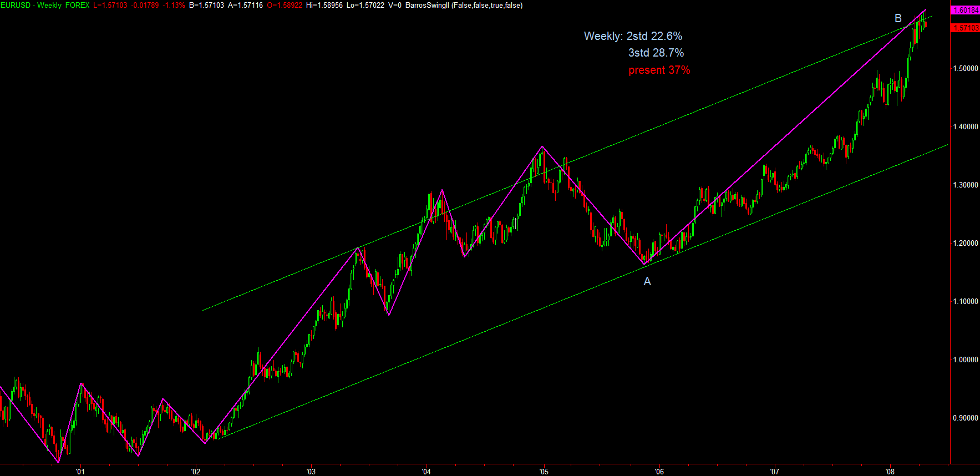The image size is (980, 476).
Task: Select the '3std 28.7%' annotation
Action: pyautogui.click(x=656, y=53)
